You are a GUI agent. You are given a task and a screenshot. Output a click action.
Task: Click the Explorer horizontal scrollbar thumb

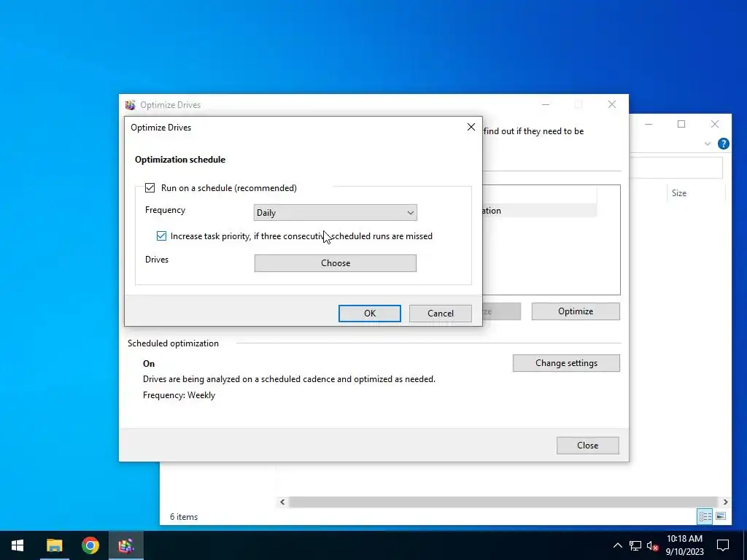coord(503,502)
